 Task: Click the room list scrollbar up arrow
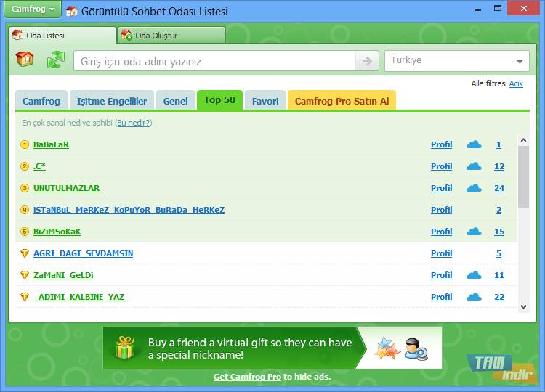point(523,140)
